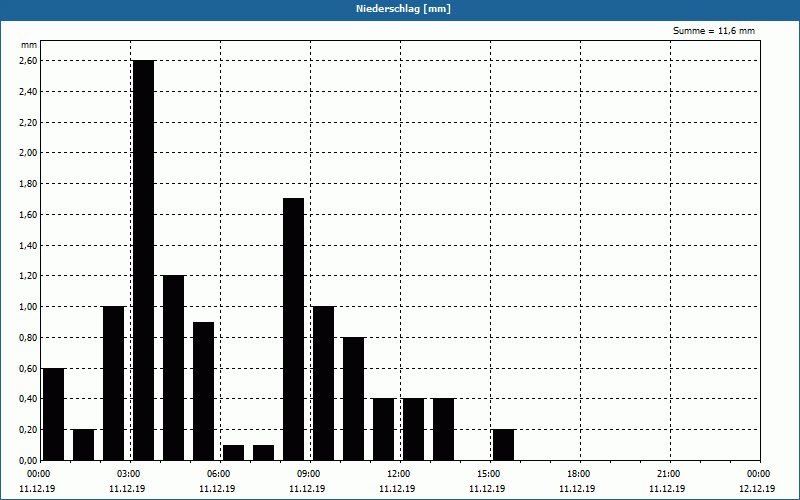
Task: Click the 00:00 label above 12.12.19
Action: (760, 474)
